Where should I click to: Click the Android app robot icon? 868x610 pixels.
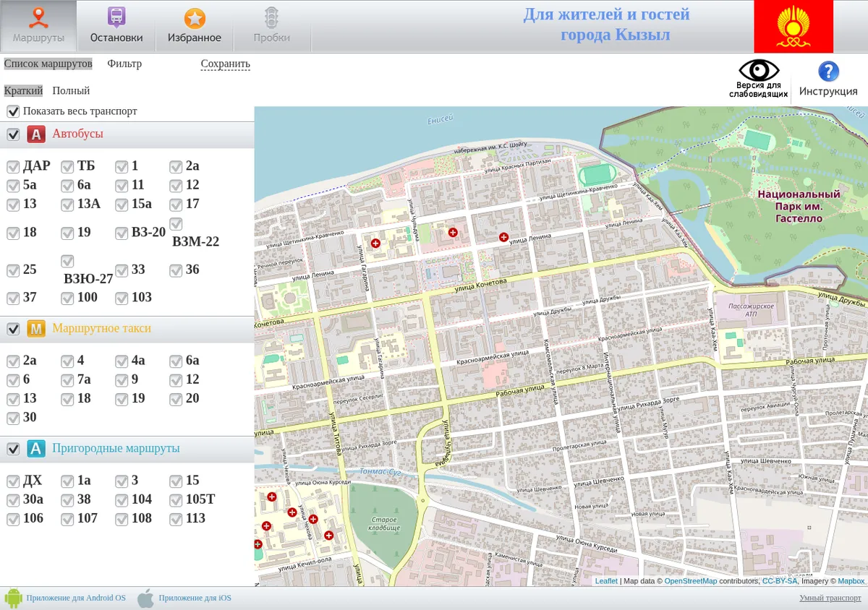pyautogui.click(x=13, y=598)
